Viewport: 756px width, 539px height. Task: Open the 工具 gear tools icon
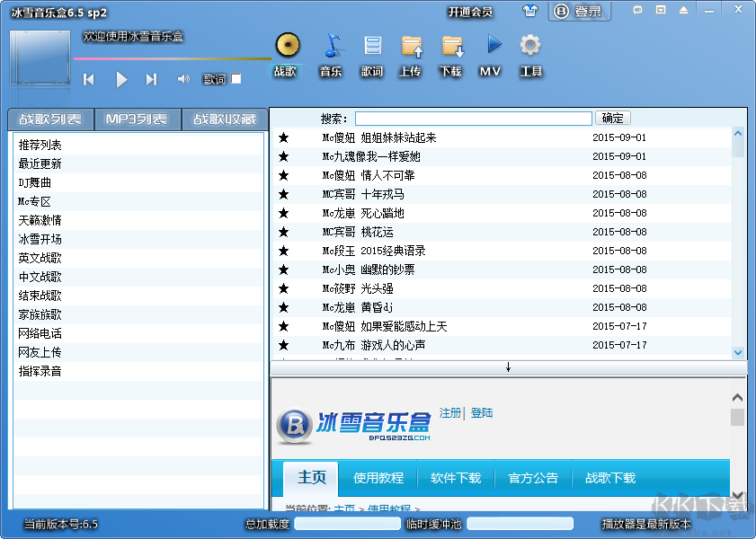point(530,45)
